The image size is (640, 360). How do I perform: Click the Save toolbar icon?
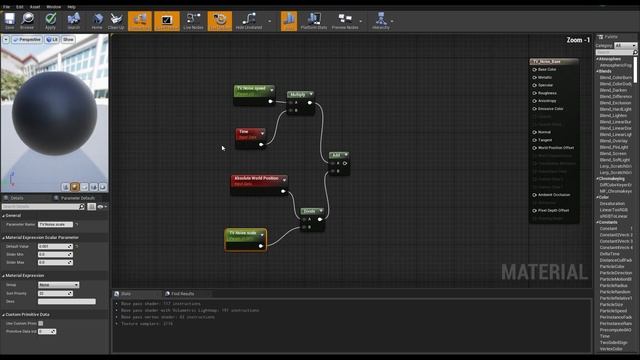(x=9, y=20)
